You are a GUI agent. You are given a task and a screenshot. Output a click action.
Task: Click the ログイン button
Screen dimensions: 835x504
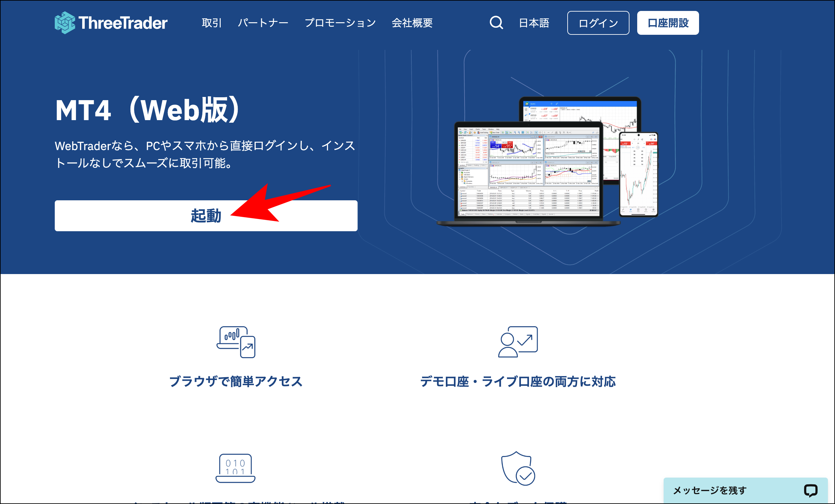pos(598,23)
